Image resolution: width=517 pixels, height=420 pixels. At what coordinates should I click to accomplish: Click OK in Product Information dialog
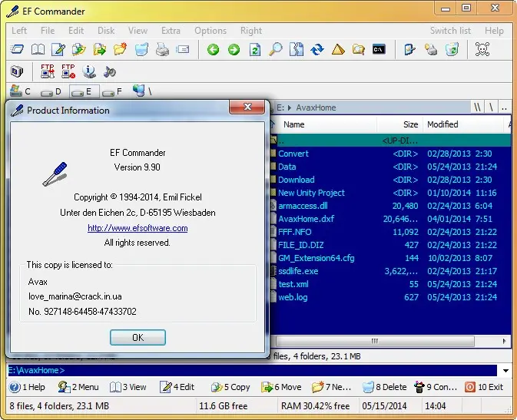click(x=138, y=337)
